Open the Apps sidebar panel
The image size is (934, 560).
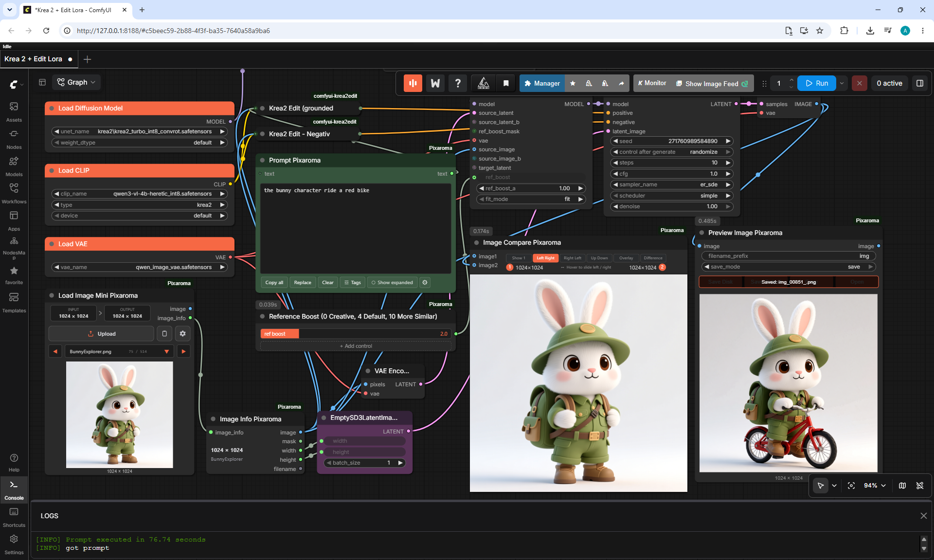[x=14, y=220]
